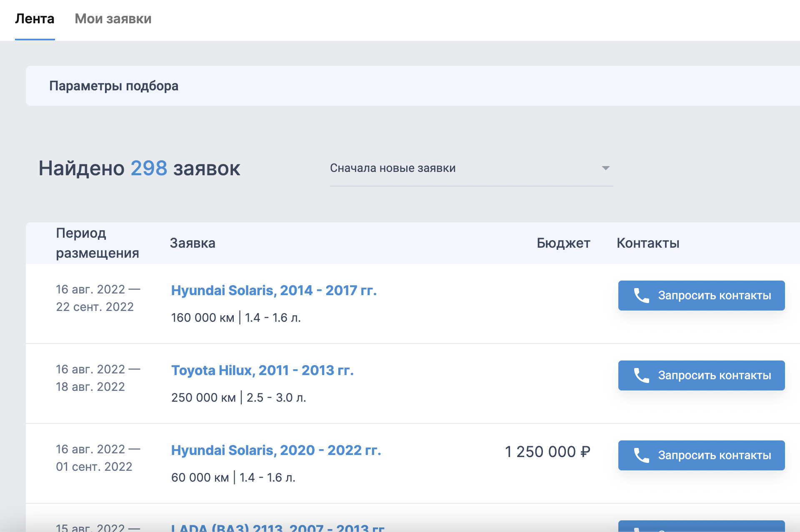This screenshot has height=532, width=800.
Task: Open Toyota Hilux 2011 - 2013 request link
Action: [x=262, y=370]
